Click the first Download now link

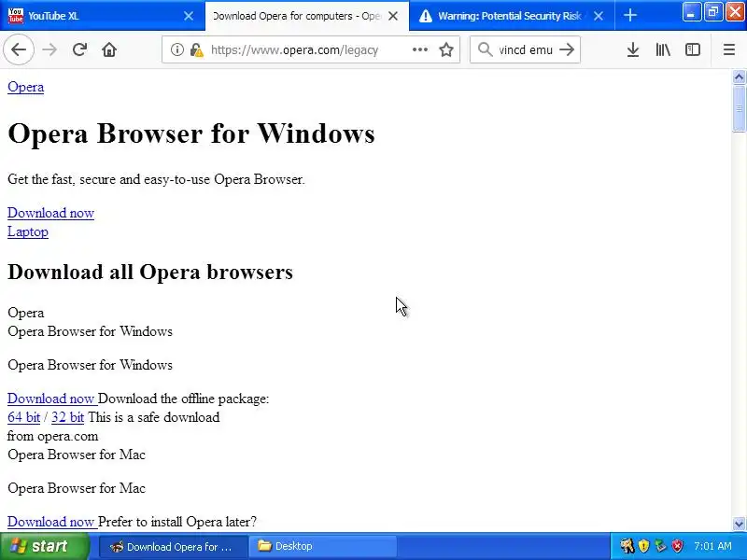click(x=51, y=213)
